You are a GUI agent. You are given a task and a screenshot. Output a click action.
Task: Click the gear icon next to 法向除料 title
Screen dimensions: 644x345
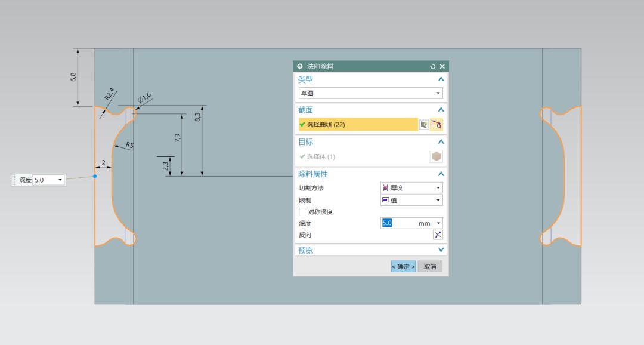pos(299,66)
